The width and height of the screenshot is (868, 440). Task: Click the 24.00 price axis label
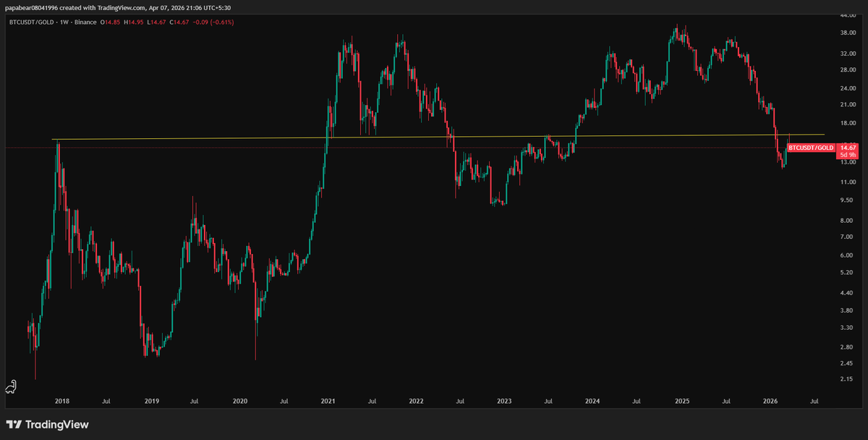pos(849,89)
